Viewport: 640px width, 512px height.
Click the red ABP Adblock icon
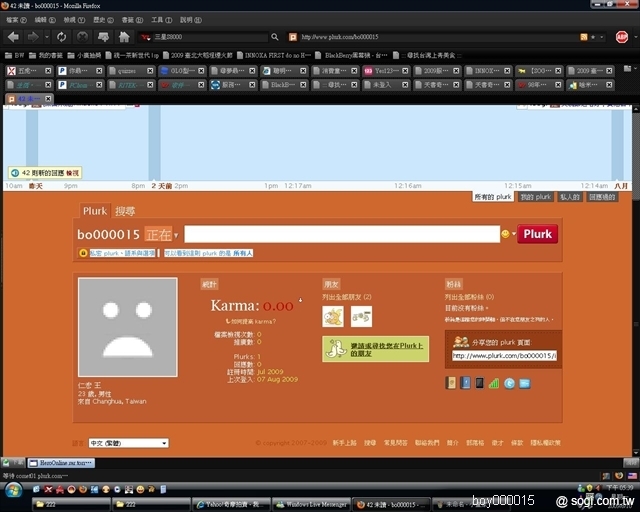click(x=622, y=37)
